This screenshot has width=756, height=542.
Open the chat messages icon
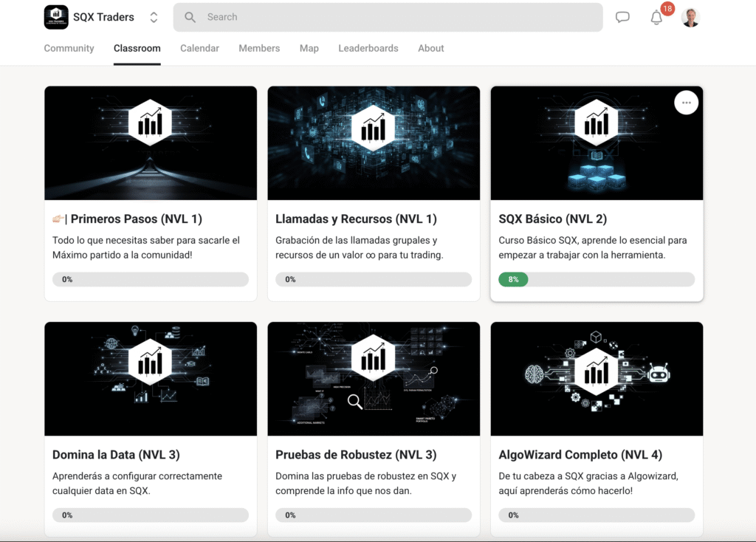(622, 17)
